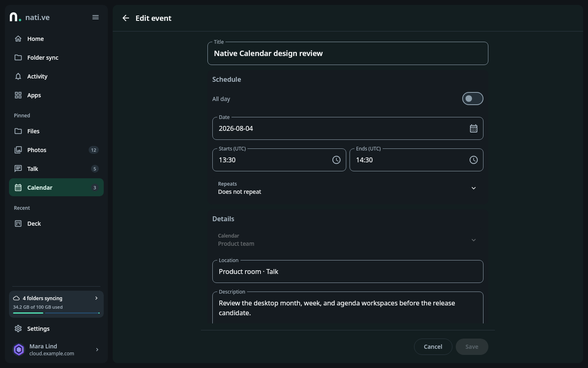Click into the Title input field

(x=348, y=54)
